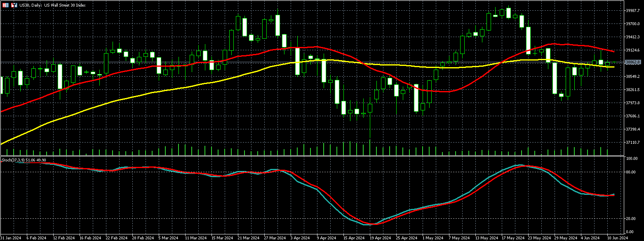Screen dimensions: 644x241
Task: Select the 3 Apr 2024 date label
Action: coord(300,238)
